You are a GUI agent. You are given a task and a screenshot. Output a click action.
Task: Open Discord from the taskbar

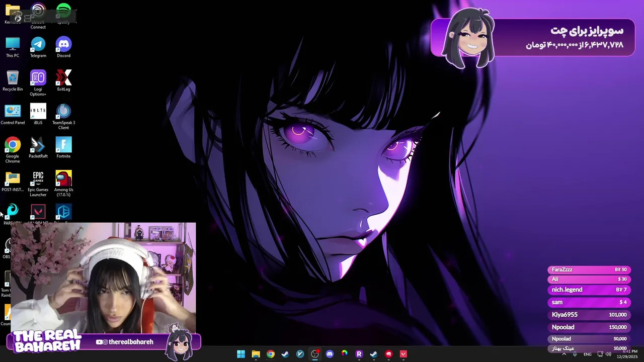[x=330, y=354]
